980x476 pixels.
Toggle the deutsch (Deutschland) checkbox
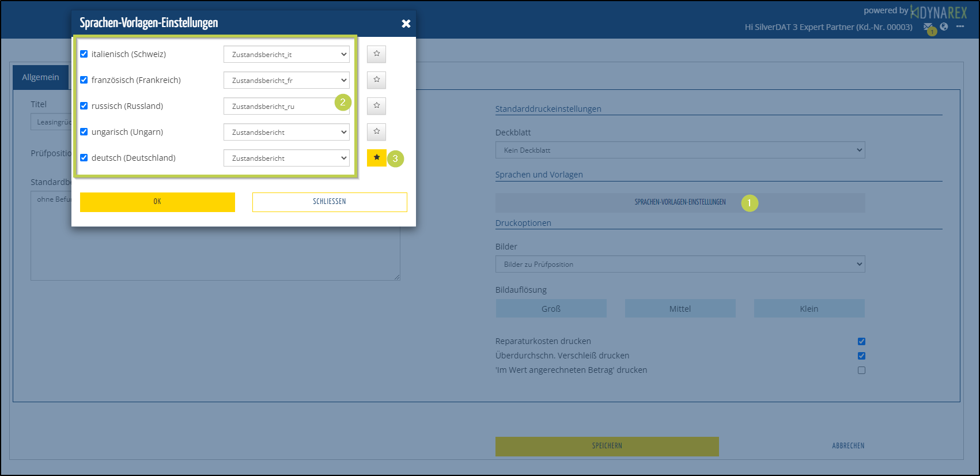pyautogui.click(x=84, y=158)
